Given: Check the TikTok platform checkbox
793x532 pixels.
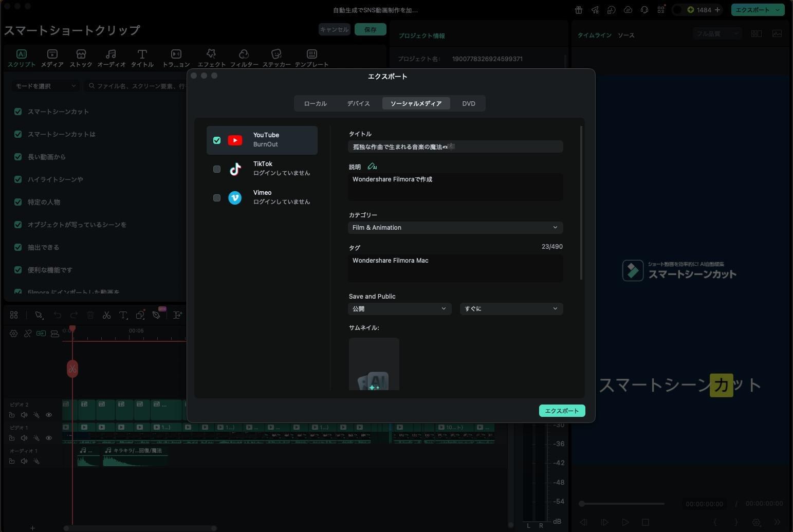Looking at the screenshot, I should (217, 169).
